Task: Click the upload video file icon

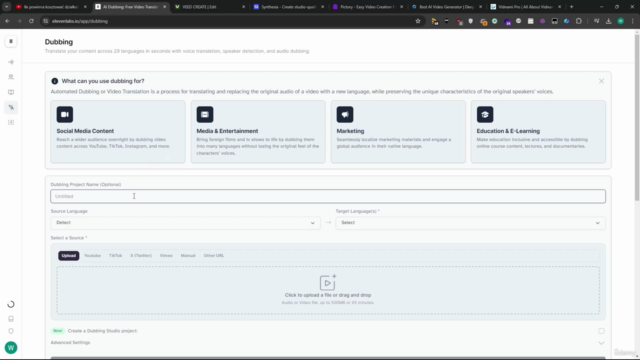Action: [x=328, y=282]
